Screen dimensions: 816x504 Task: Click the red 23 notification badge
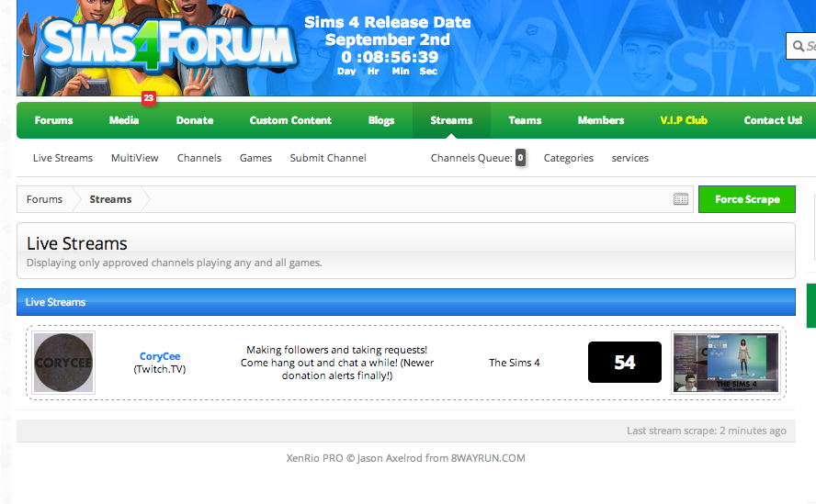pos(149,98)
